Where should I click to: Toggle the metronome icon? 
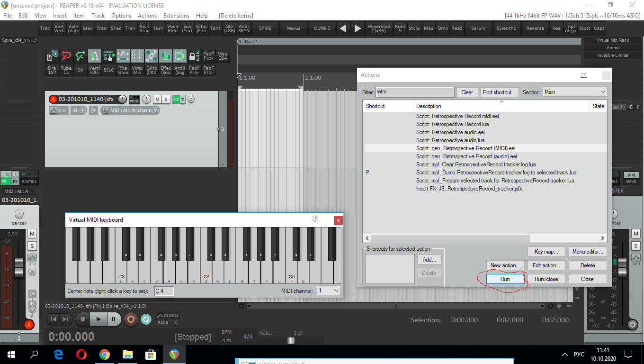pyautogui.click(x=95, y=56)
